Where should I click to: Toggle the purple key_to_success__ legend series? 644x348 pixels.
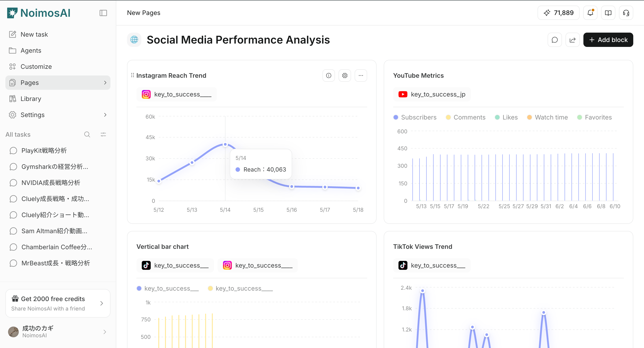pos(167,288)
